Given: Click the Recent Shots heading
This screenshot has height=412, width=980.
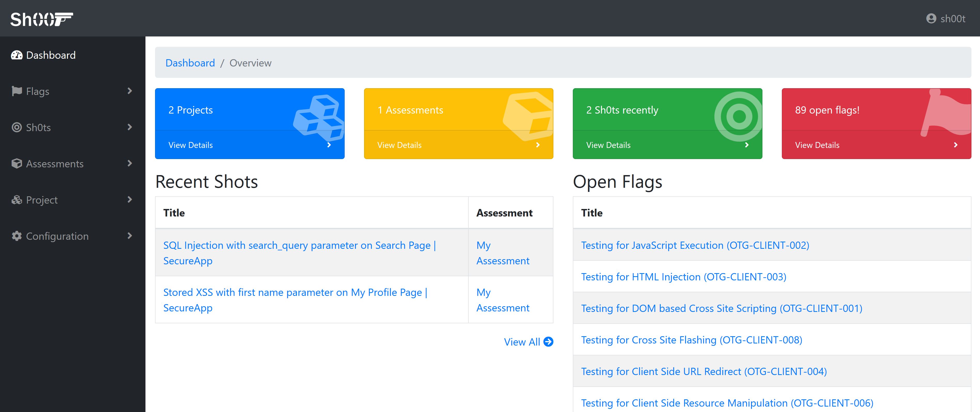Looking at the screenshot, I should (x=207, y=182).
